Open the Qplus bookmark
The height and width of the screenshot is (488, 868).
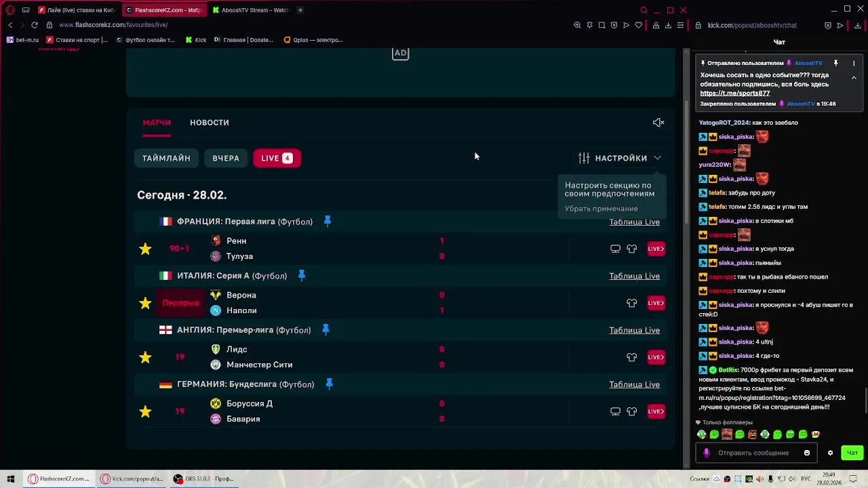[x=313, y=40]
